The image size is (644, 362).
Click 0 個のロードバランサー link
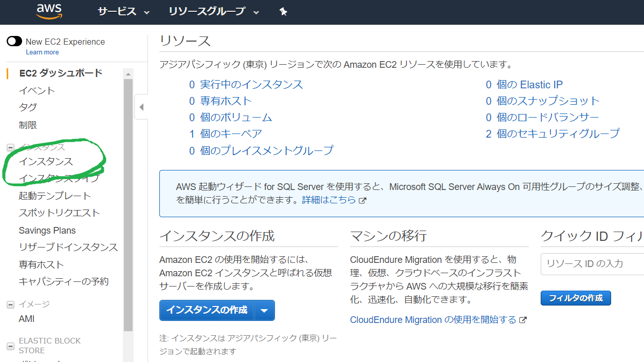(x=543, y=117)
